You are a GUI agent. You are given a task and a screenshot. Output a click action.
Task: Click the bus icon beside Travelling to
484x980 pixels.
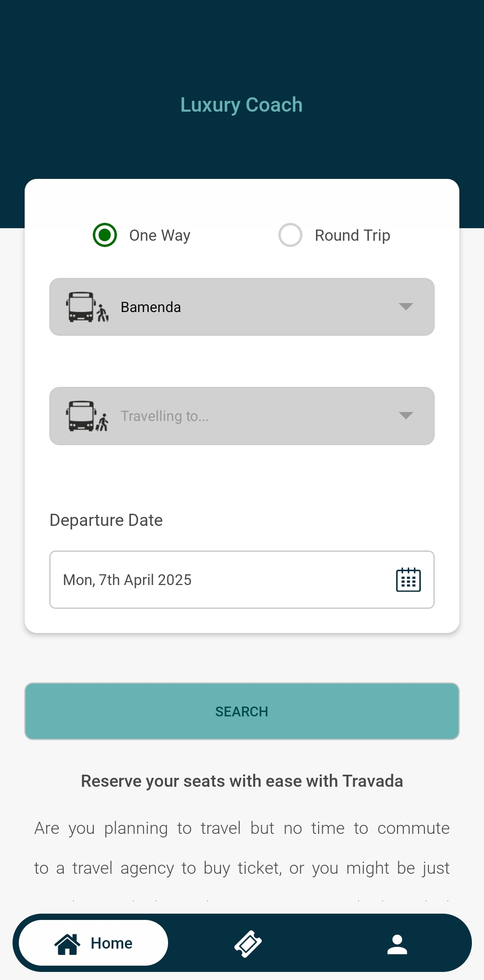pos(87,416)
